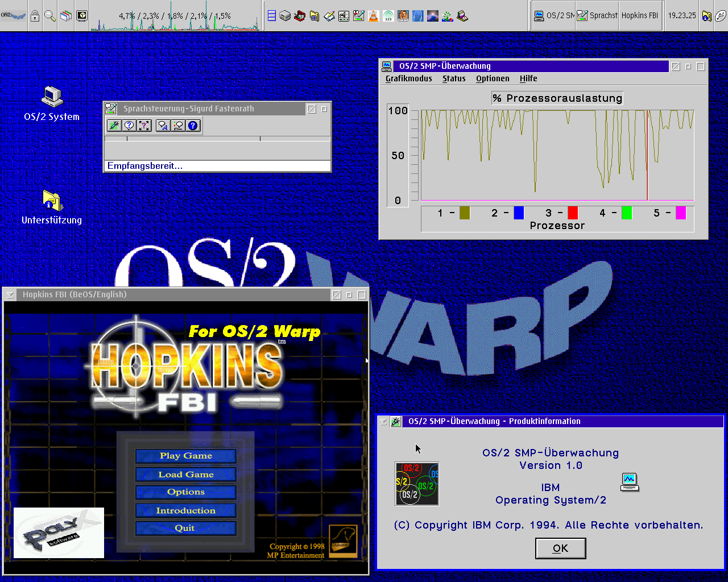Click Quit in Hopkins FBI menu

pos(186,528)
